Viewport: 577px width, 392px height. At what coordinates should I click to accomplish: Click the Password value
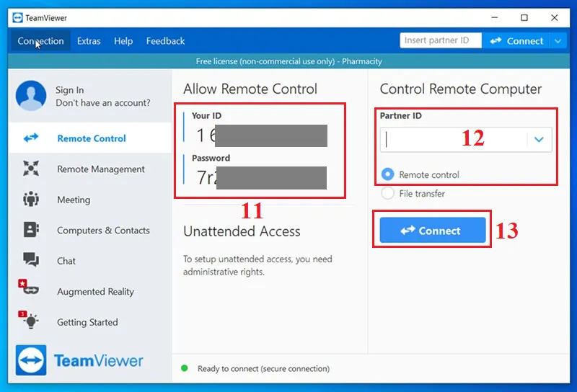pos(261,177)
